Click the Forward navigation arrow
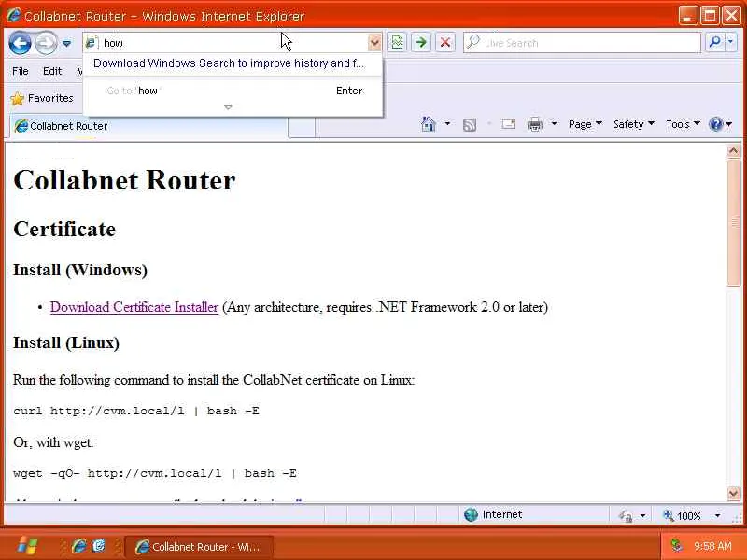This screenshot has width=747, height=560. tap(46, 43)
